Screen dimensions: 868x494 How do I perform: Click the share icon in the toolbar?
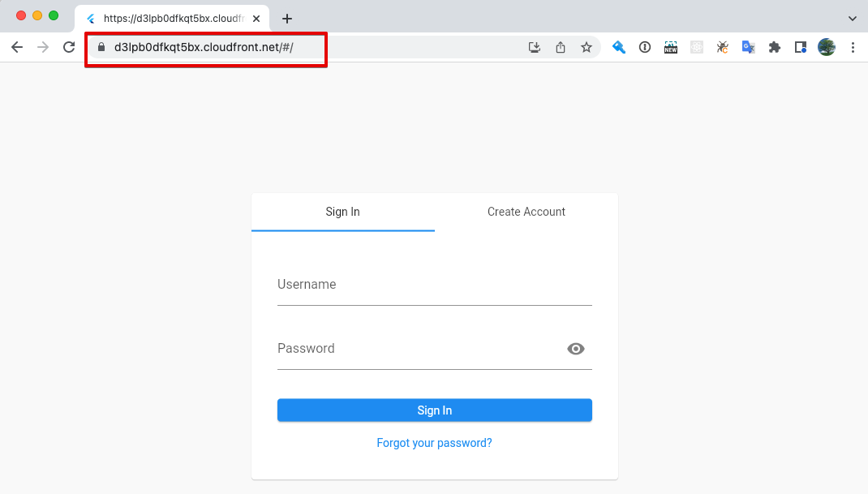(x=561, y=47)
